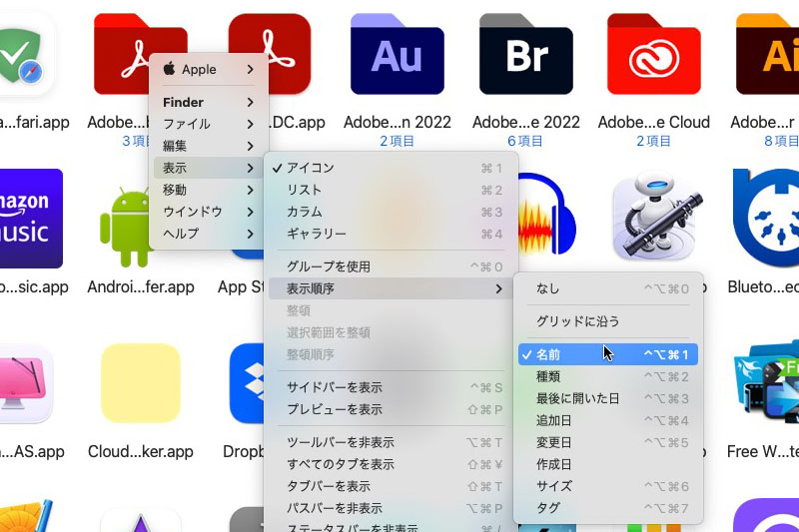Sort by 変更日

tap(608, 442)
